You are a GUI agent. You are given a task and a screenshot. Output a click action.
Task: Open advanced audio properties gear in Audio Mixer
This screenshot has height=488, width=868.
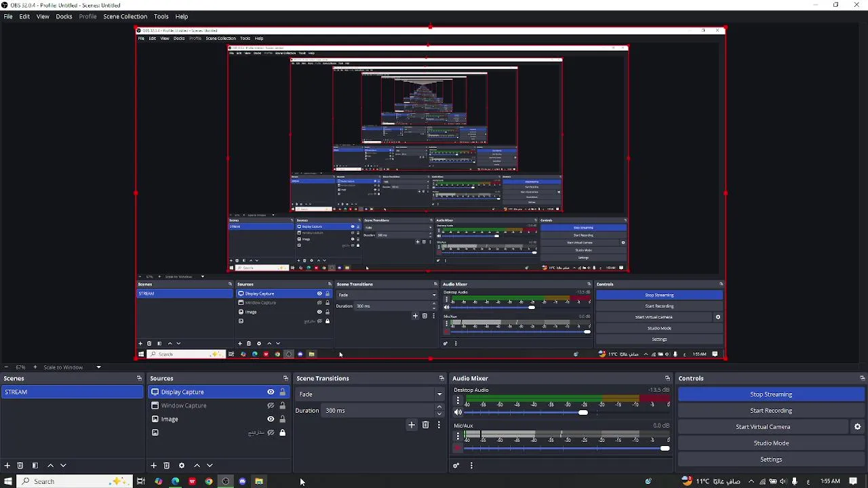click(456, 466)
